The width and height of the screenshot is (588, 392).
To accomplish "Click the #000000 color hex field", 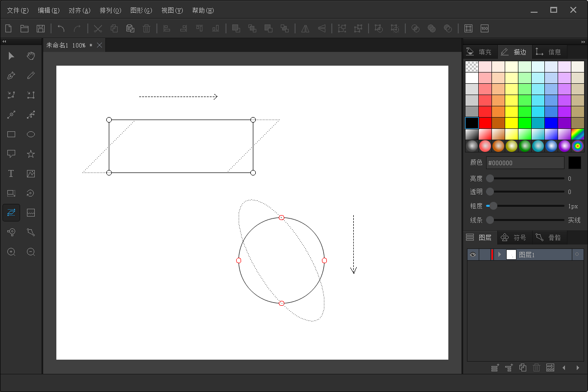I will pos(525,163).
